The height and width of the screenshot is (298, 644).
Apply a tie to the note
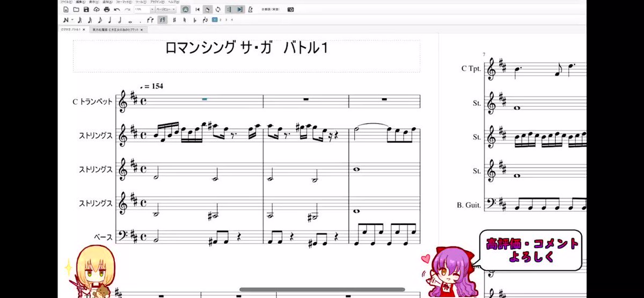(150, 20)
